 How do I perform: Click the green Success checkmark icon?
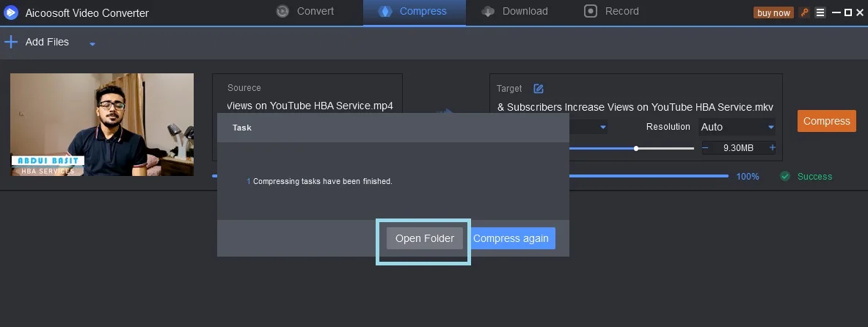point(785,176)
